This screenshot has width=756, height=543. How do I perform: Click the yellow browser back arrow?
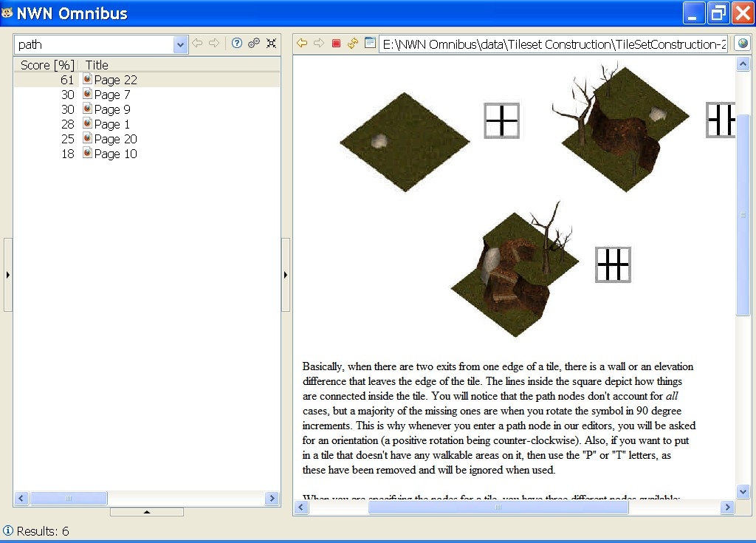[302, 44]
